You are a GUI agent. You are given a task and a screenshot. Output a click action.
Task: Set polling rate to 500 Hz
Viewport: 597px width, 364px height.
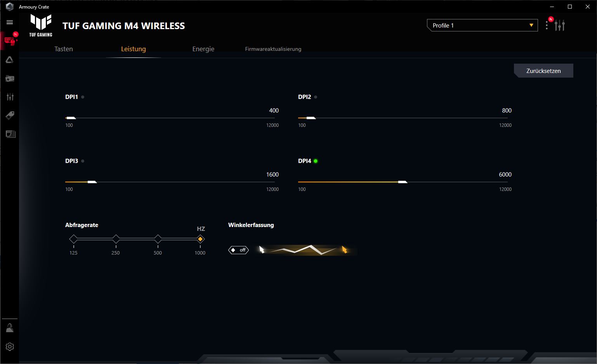tap(158, 239)
